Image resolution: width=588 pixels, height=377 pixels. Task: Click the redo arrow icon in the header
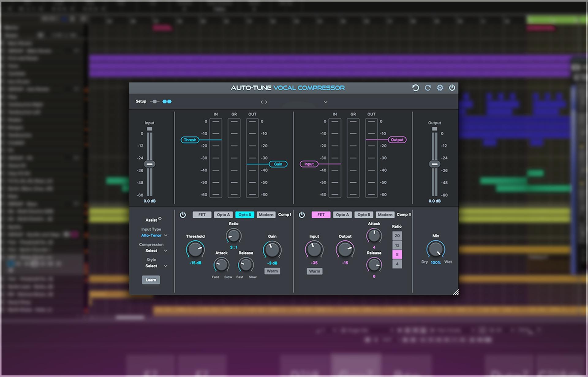click(x=428, y=88)
